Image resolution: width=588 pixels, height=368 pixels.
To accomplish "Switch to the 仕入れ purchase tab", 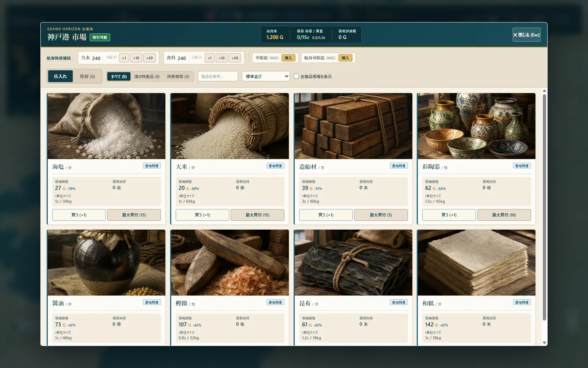I will (x=60, y=76).
